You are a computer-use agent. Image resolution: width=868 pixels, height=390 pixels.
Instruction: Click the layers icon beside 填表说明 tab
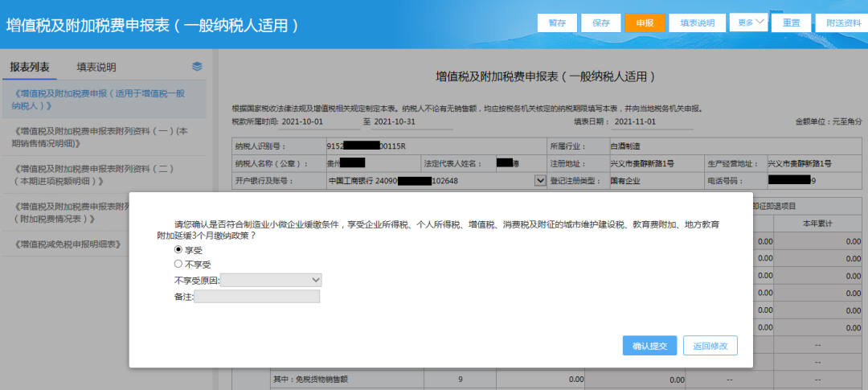[x=197, y=67]
